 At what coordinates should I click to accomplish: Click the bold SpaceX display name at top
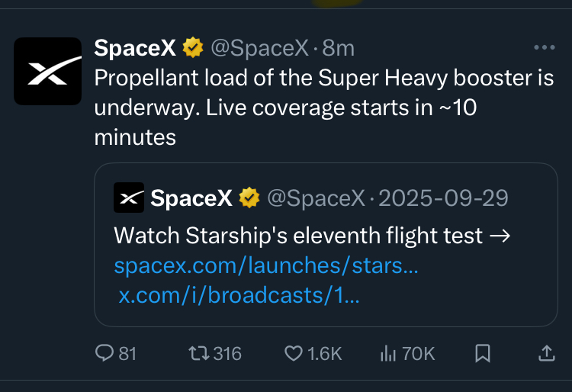135,49
